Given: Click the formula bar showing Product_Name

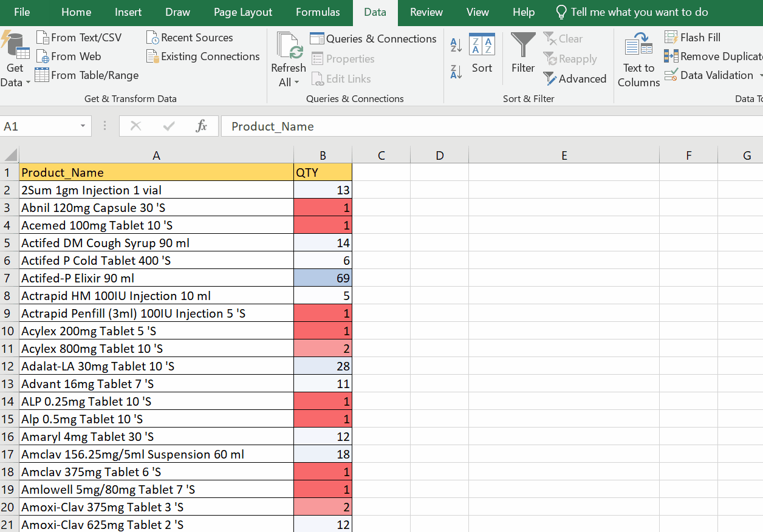Looking at the screenshot, I should pyautogui.click(x=364, y=126).
